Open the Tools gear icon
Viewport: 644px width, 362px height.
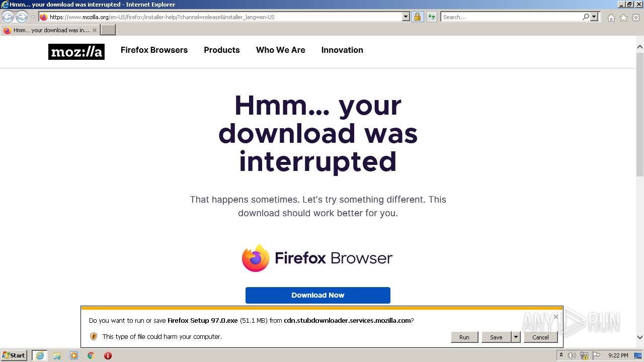click(636, 18)
